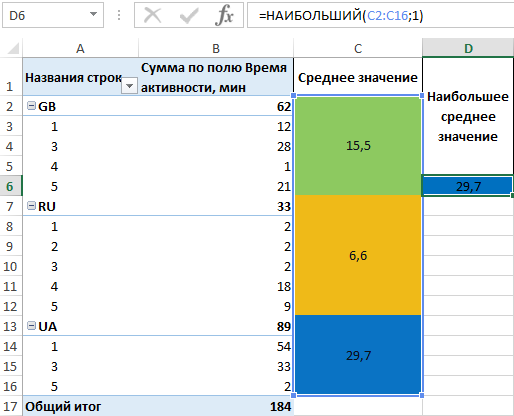Select the GB total value 62

pyautogui.click(x=284, y=106)
